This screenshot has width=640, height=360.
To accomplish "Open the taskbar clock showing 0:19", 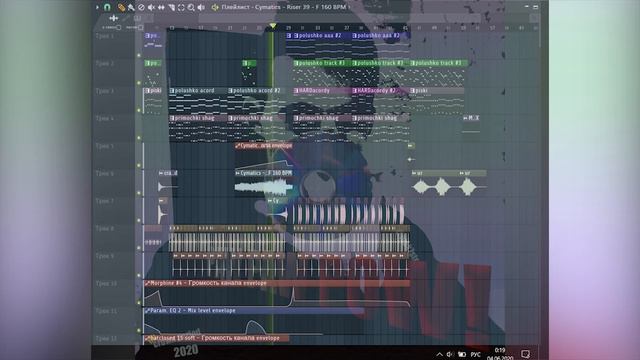I will 500,350.
